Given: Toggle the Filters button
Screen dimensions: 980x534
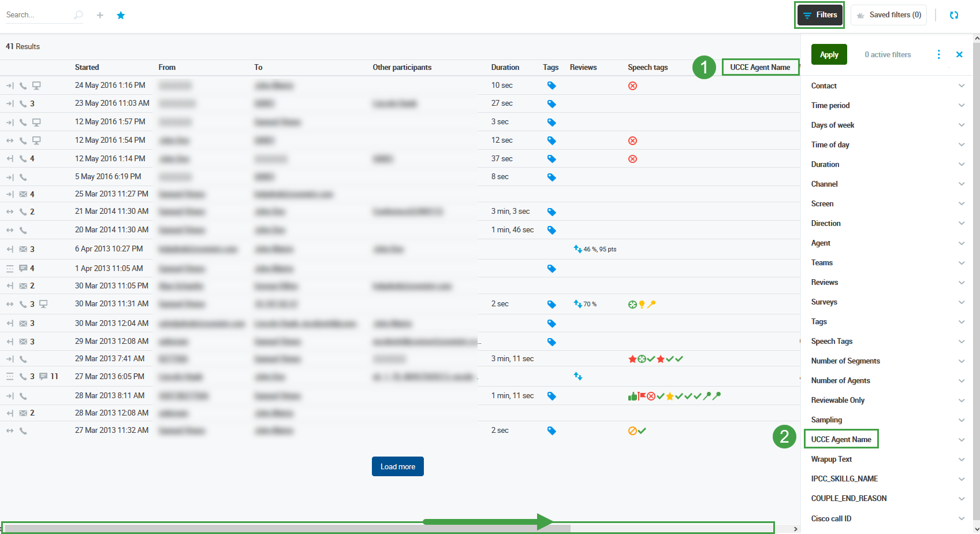Looking at the screenshot, I should click(819, 15).
